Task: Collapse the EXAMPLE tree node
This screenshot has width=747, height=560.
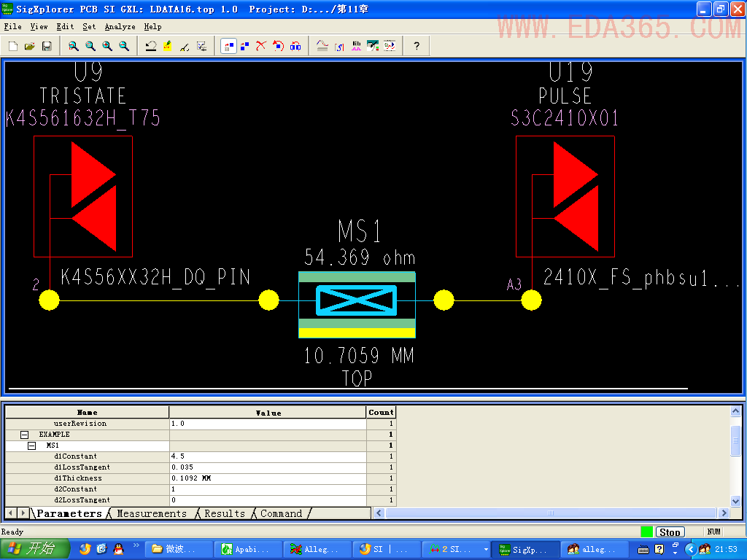Action: pos(24,435)
